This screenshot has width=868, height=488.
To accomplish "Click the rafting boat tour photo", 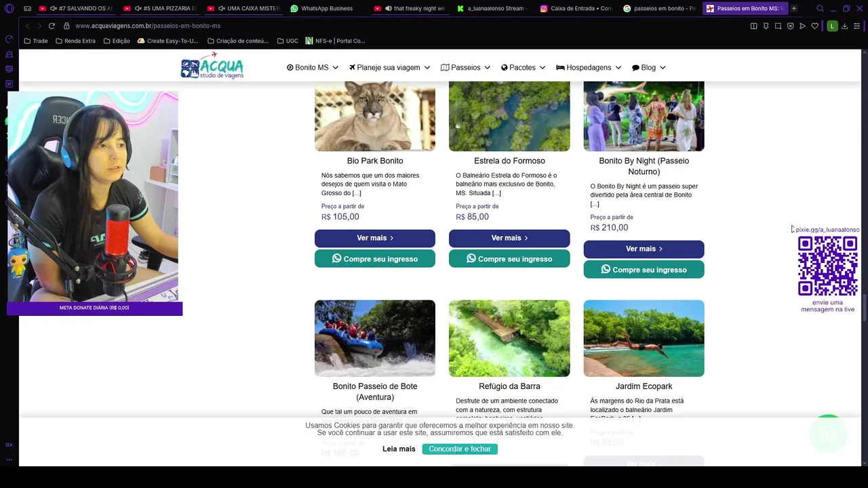I will (x=375, y=338).
